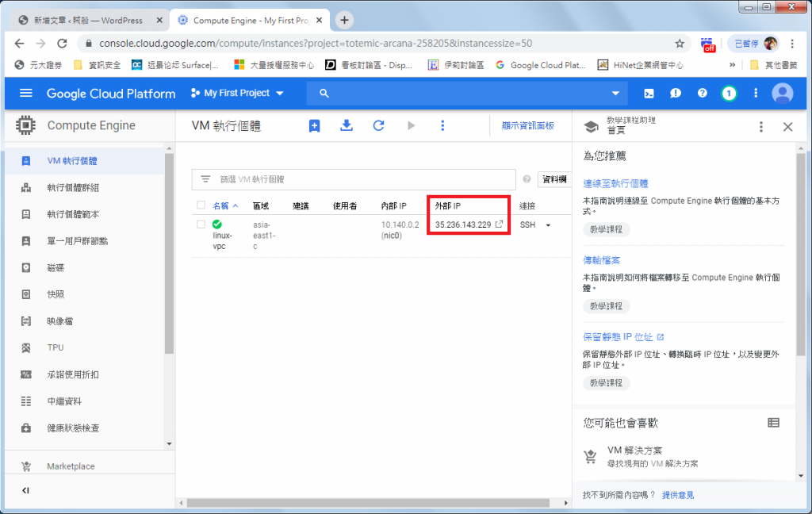Click the horizontal scrollbar under table
This screenshot has width=812, height=514.
pyautogui.click(x=368, y=503)
